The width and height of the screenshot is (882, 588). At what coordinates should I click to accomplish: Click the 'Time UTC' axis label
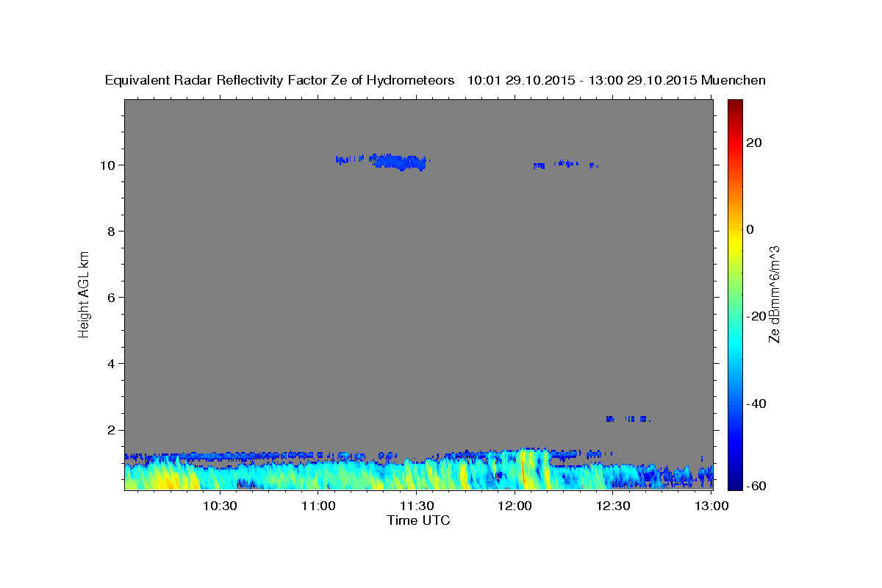(418, 520)
